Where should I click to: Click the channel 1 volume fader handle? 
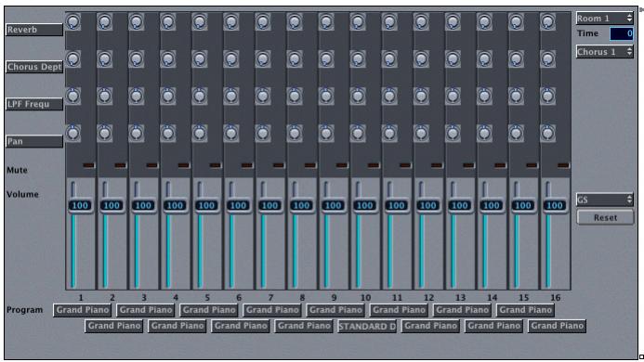80,206
